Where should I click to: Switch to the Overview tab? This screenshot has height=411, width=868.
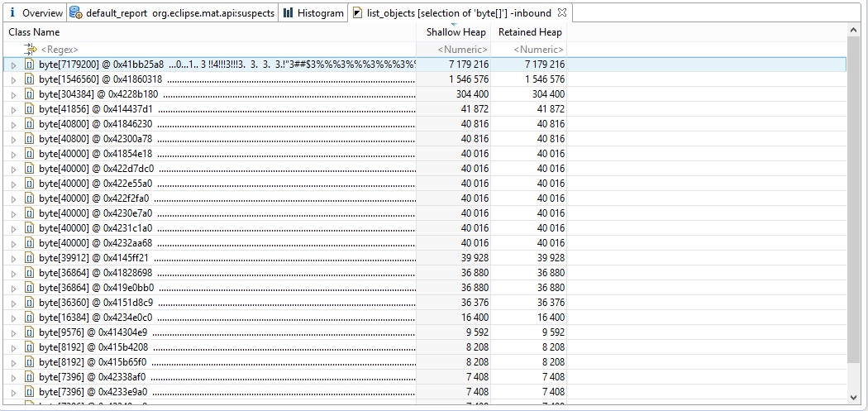(x=36, y=12)
